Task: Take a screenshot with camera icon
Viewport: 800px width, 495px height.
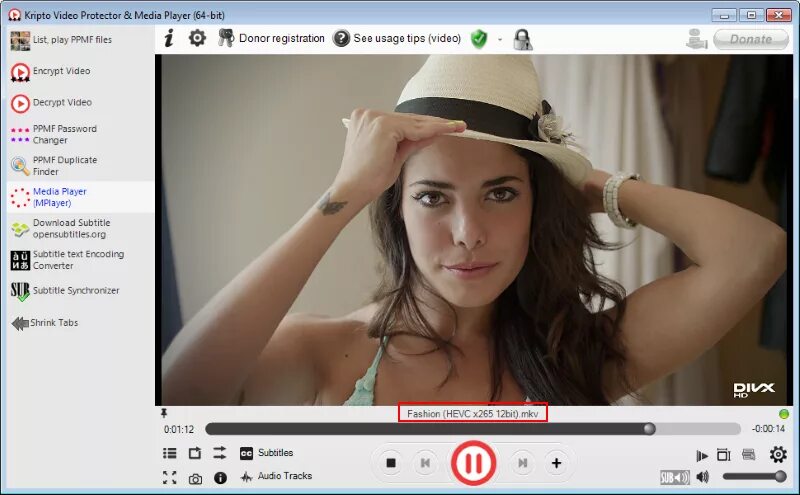Action: [x=195, y=479]
